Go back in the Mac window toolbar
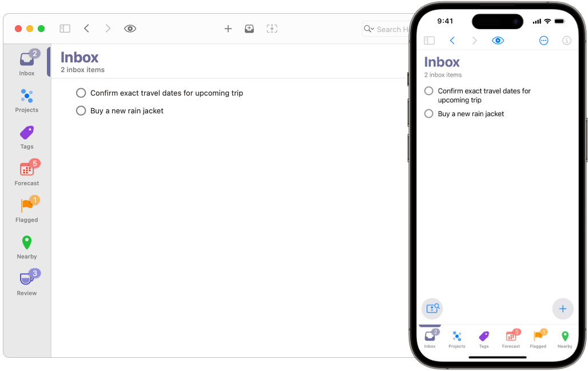 pos(86,29)
